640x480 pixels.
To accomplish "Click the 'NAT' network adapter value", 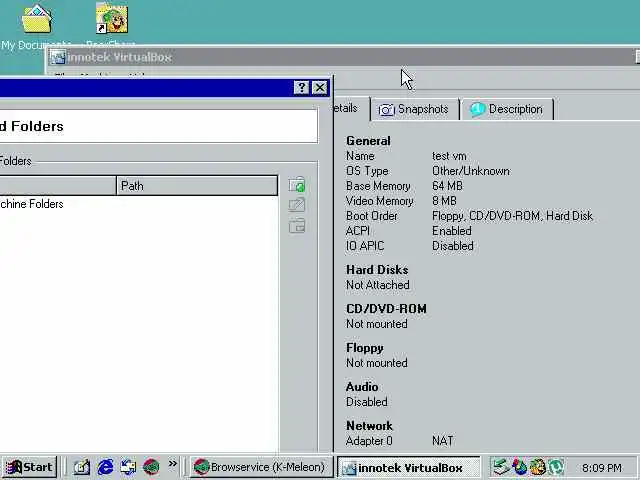I will [x=442, y=441].
